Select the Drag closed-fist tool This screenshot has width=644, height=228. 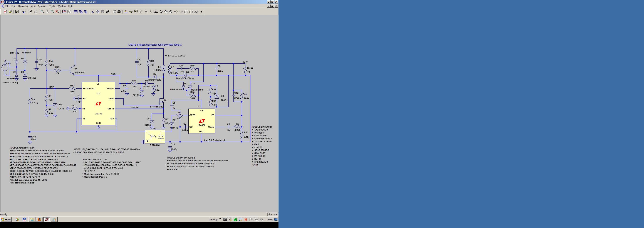(x=171, y=12)
